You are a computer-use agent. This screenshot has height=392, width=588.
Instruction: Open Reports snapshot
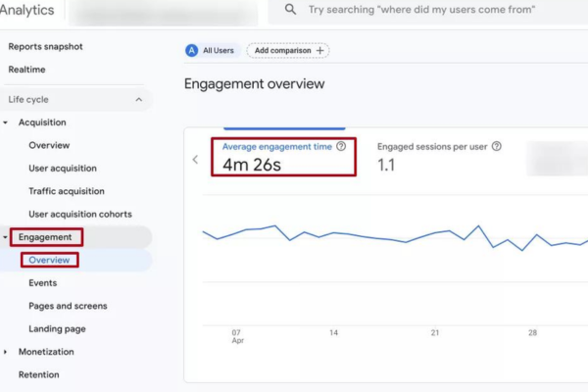45,46
